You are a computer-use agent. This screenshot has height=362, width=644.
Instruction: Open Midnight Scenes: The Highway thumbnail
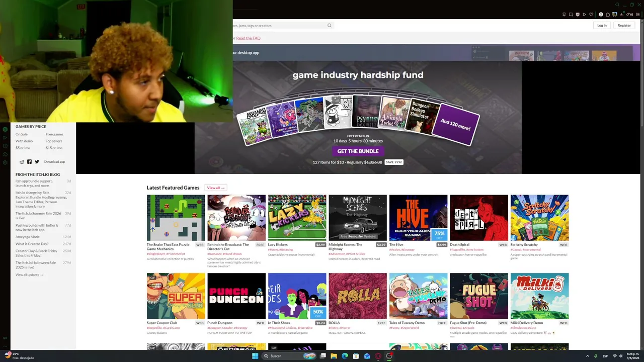point(358,218)
